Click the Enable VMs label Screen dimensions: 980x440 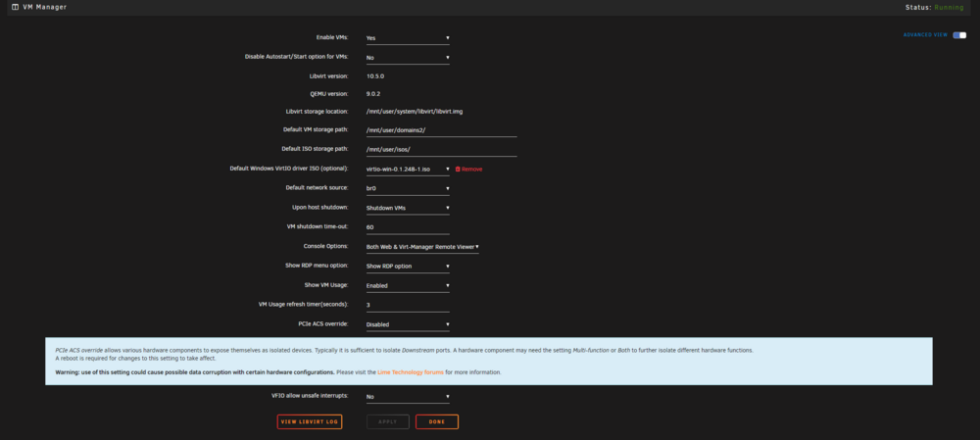(332, 37)
